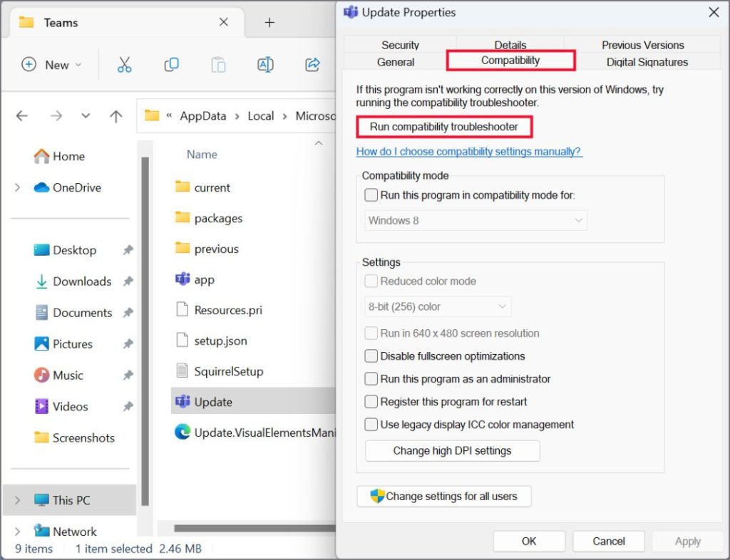Click chevron after AppData in breadcrumb
This screenshot has width=730, height=560.
pyautogui.click(x=237, y=116)
